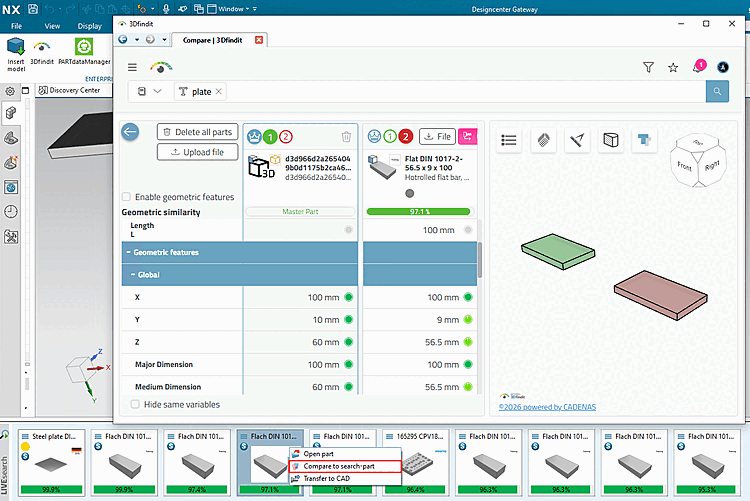Click the 97.1 % similarity bar
Viewport: 750px width, 501px height.
[x=418, y=212]
